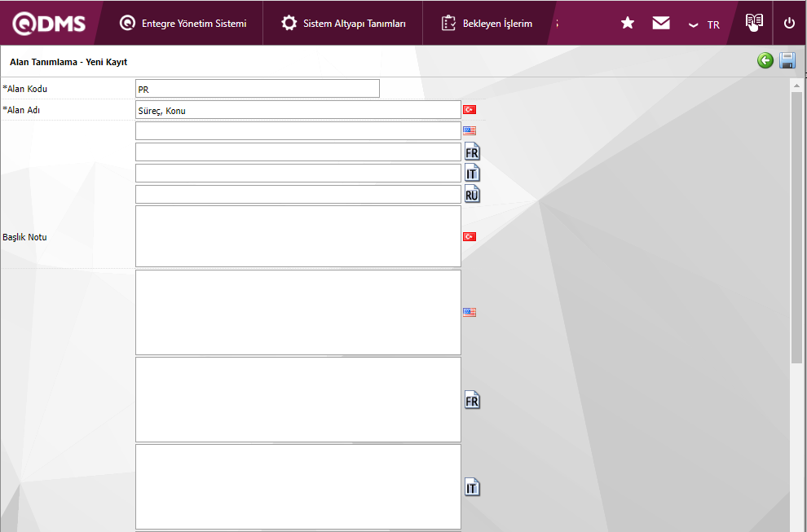Click the RU icon beside Alan Adı

[x=472, y=194]
